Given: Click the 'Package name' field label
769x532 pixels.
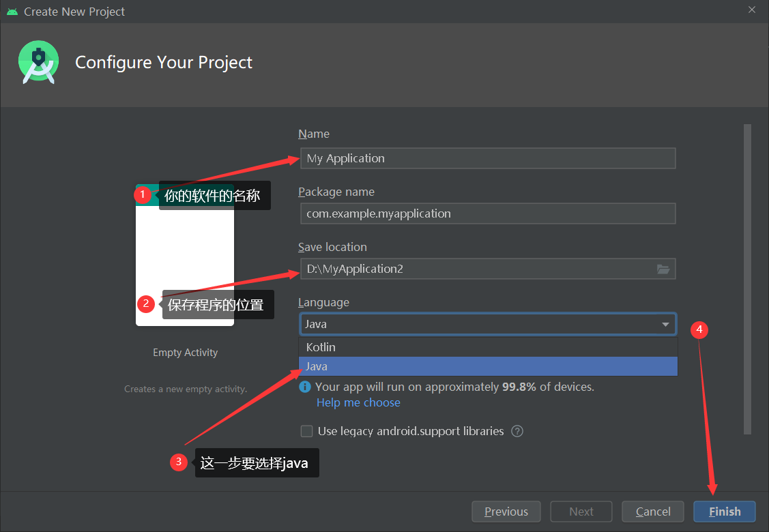Looking at the screenshot, I should tap(336, 192).
